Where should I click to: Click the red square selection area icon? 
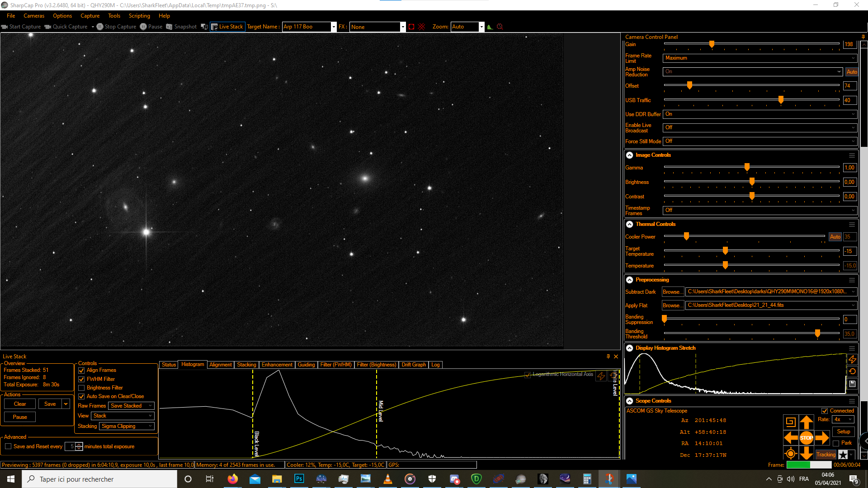tap(411, 27)
